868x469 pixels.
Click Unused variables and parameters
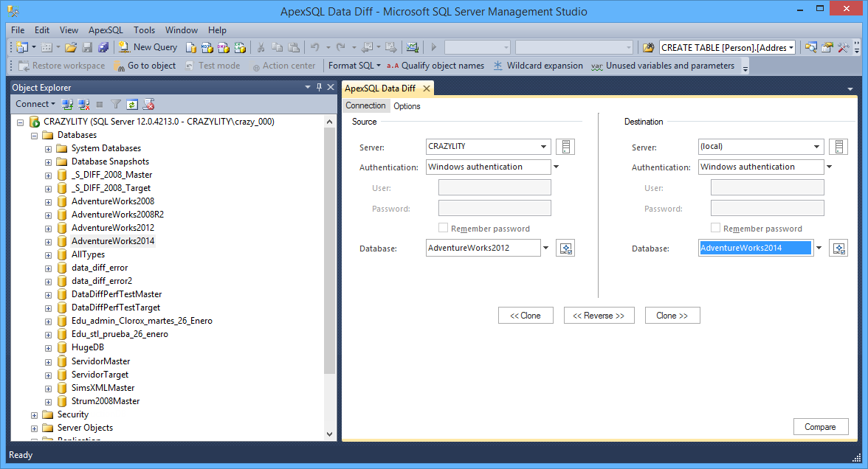point(663,66)
